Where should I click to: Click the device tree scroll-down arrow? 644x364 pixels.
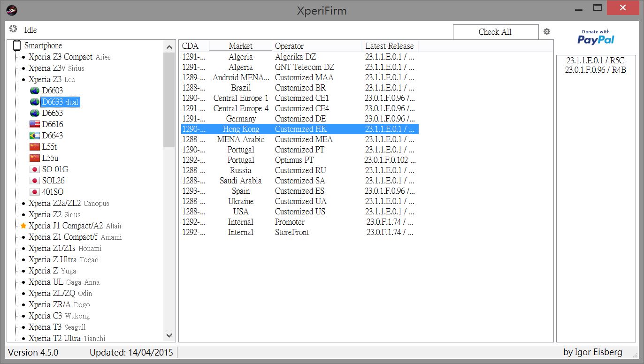point(169,335)
